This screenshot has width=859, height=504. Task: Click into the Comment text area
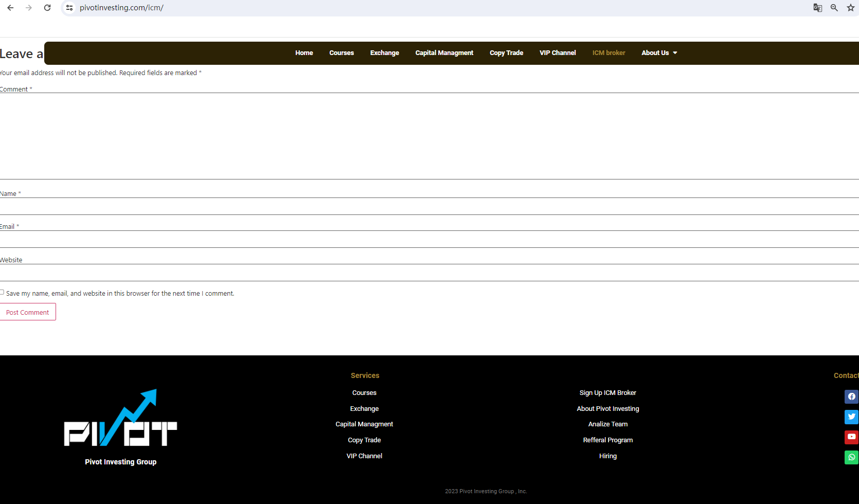430,136
